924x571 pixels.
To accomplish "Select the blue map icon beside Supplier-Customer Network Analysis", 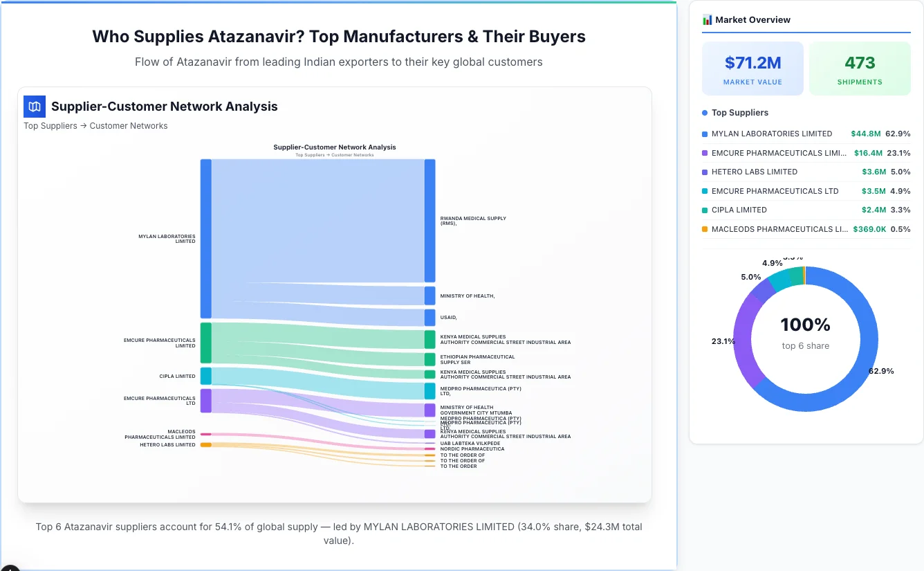I will [34, 106].
